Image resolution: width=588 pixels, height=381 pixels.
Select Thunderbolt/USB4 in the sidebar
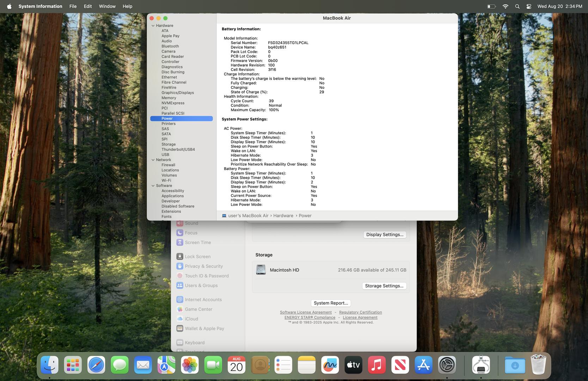178,150
